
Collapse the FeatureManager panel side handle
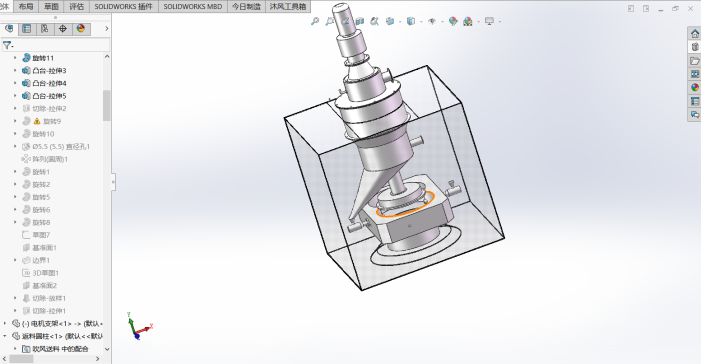coord(114,182)
